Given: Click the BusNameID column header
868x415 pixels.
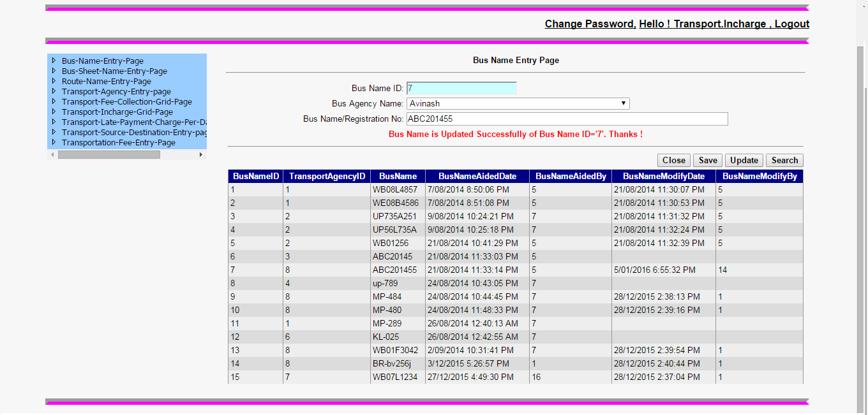Looking at the screenshot, I should tap(256, 177).
